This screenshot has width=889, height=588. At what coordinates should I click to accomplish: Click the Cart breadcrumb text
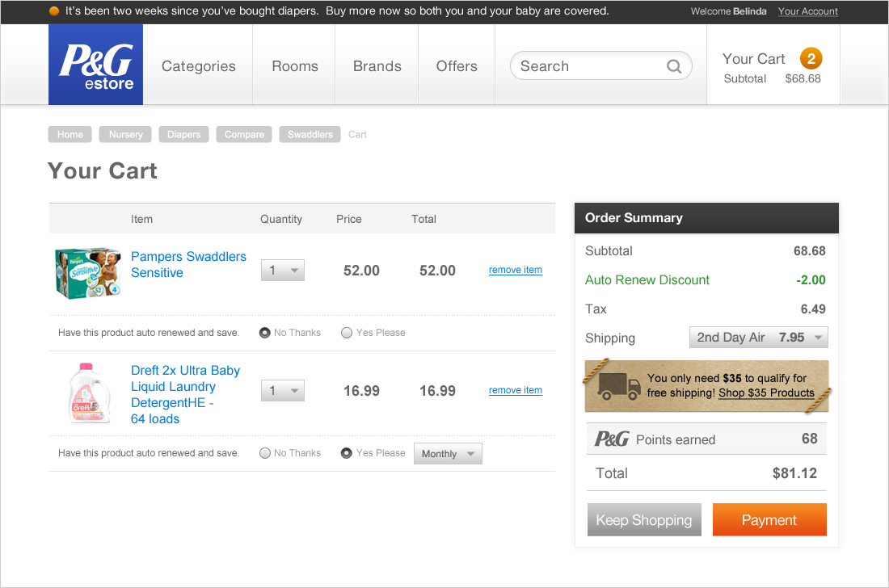357,134
